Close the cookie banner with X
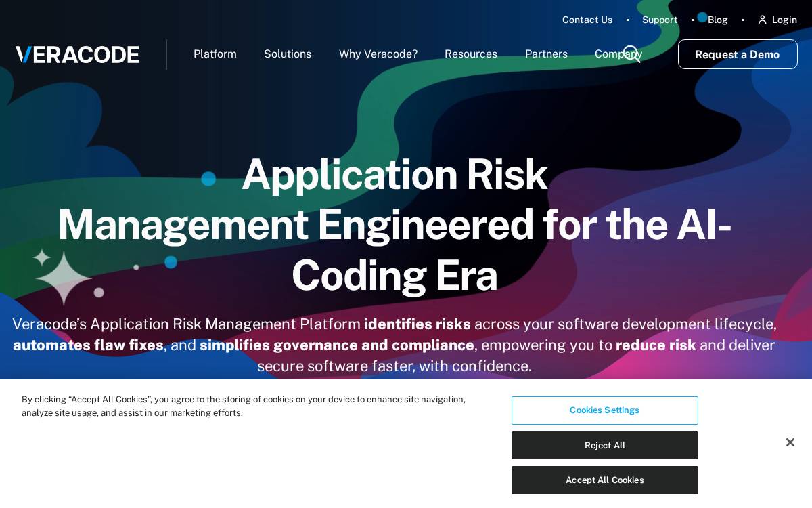The height and width of the screenshot is (508, 812). (x=790, y=442)
